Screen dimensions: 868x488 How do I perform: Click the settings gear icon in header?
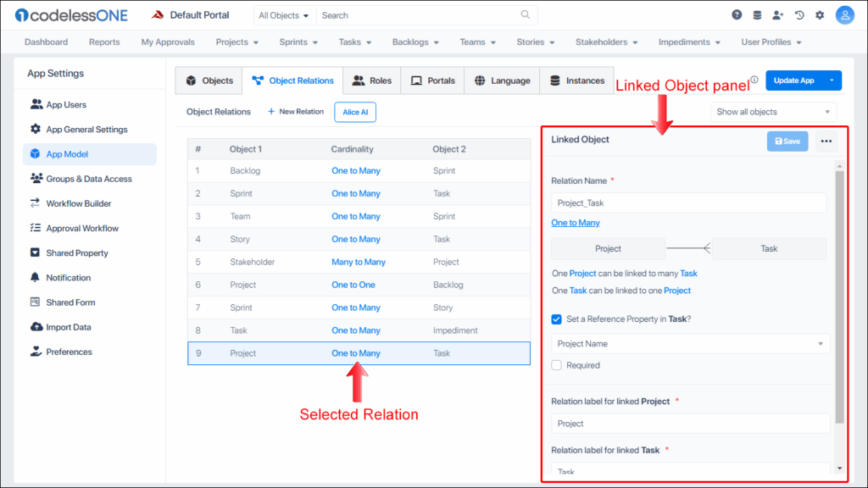pos(820,15)
